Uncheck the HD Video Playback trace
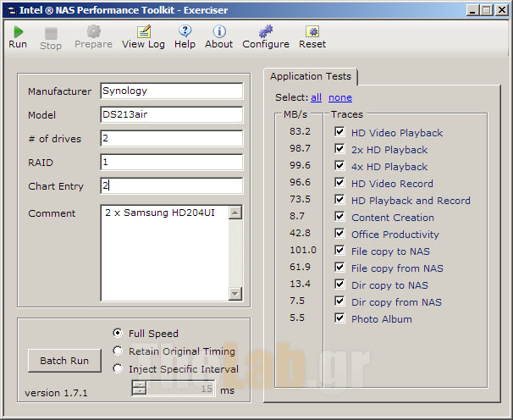The height and width of the screenshot is (420, 513). 339,132
